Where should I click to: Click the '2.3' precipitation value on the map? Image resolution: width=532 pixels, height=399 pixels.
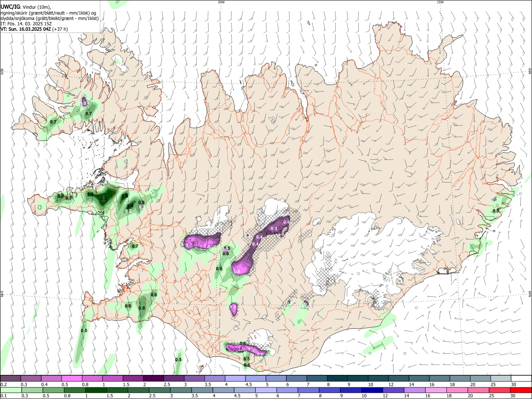coord(103,198)
